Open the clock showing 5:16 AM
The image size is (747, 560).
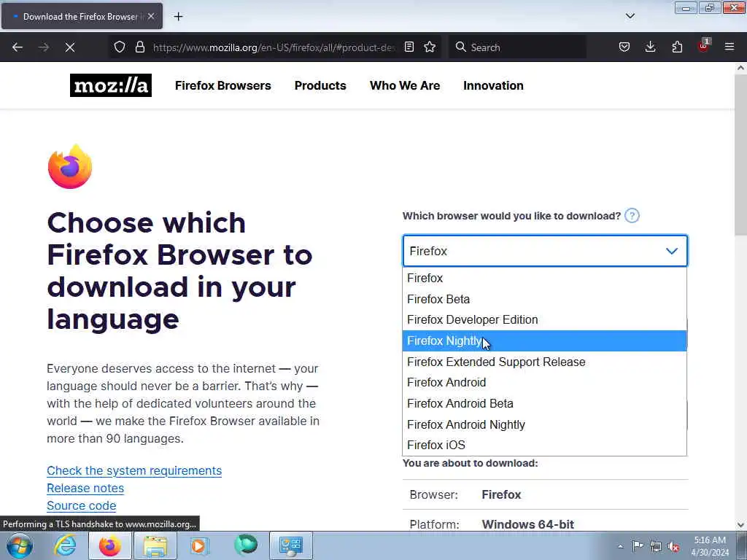[710, 546]
